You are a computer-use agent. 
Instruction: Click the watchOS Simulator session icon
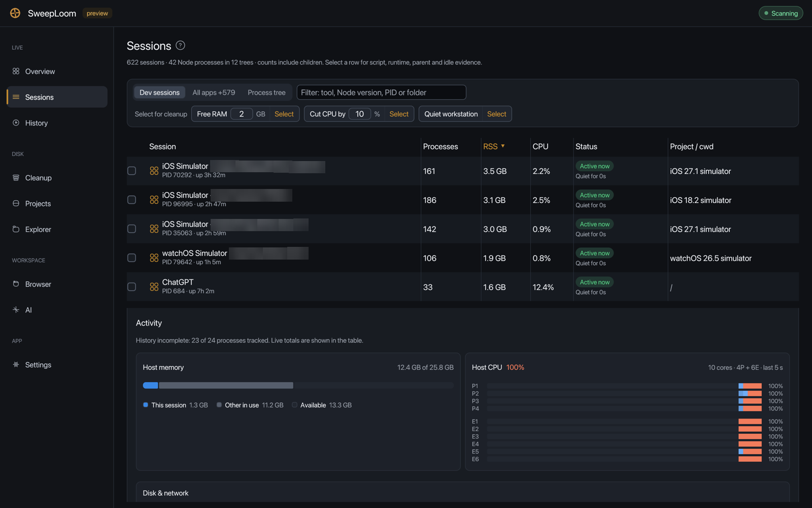click(x=154, y=258)
